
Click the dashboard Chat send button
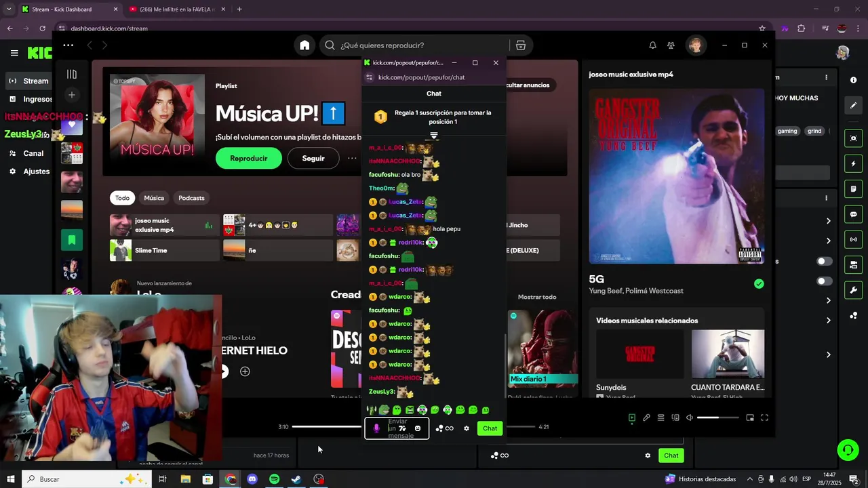(671, 455)
